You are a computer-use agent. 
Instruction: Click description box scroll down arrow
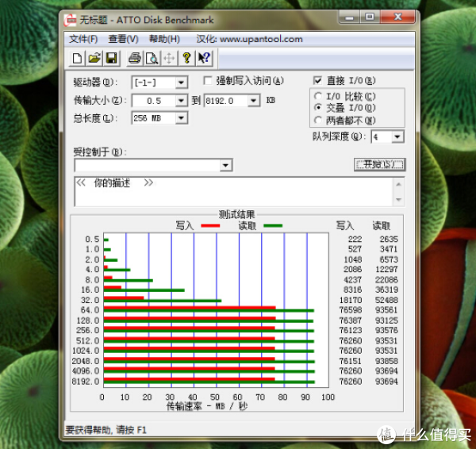pos(398,200)
